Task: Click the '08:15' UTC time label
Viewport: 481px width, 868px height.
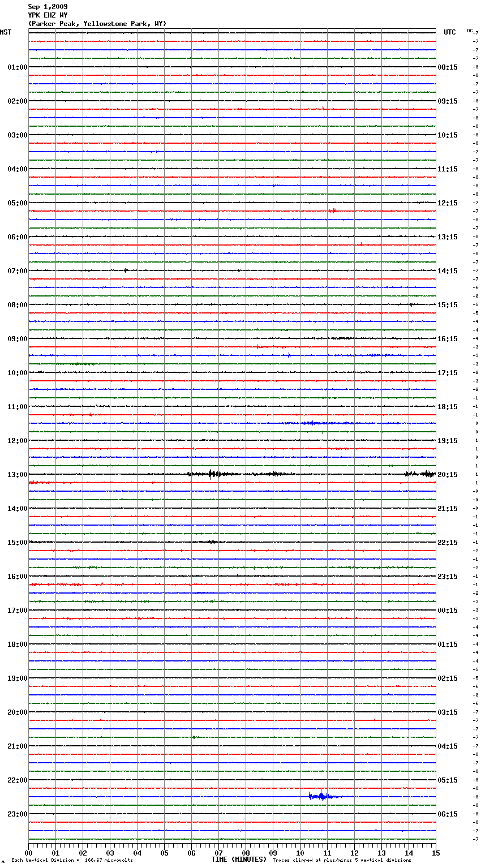Action: tap(448, 67)
